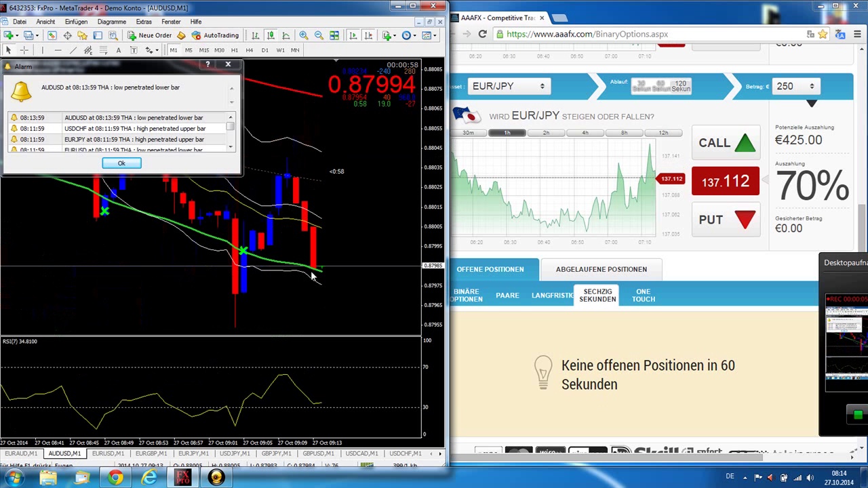Toggle the AutoTrading button
Screen dimensions: 868x488
tap(215, 35)
